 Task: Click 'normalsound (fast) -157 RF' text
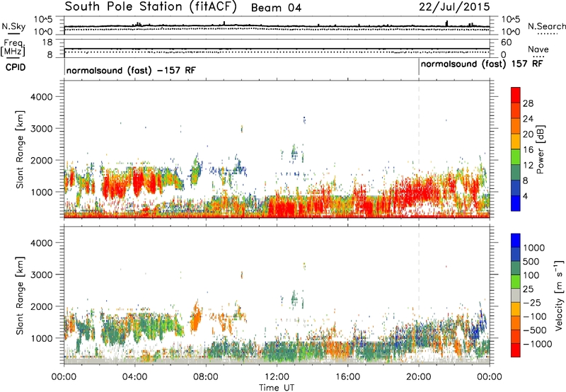click(131, 70)
